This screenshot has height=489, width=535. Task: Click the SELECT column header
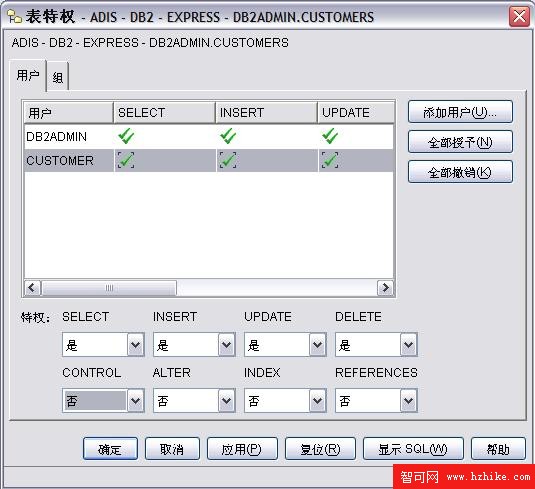pyautogui.click(x=164, y=113)
